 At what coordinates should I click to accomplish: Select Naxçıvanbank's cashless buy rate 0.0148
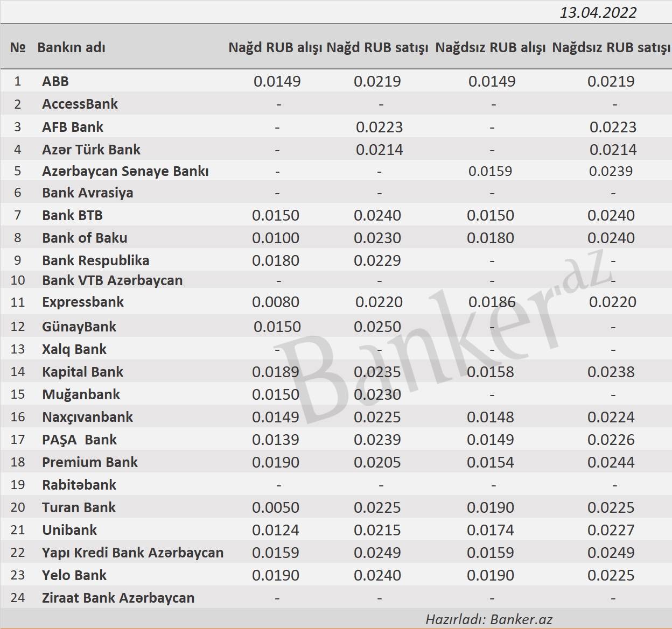491,417
